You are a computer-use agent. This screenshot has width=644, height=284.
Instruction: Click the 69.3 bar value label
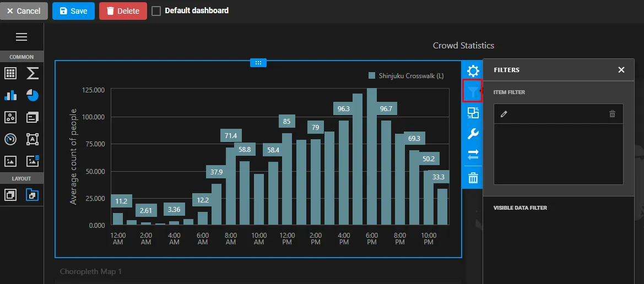[x=414, y=138]
